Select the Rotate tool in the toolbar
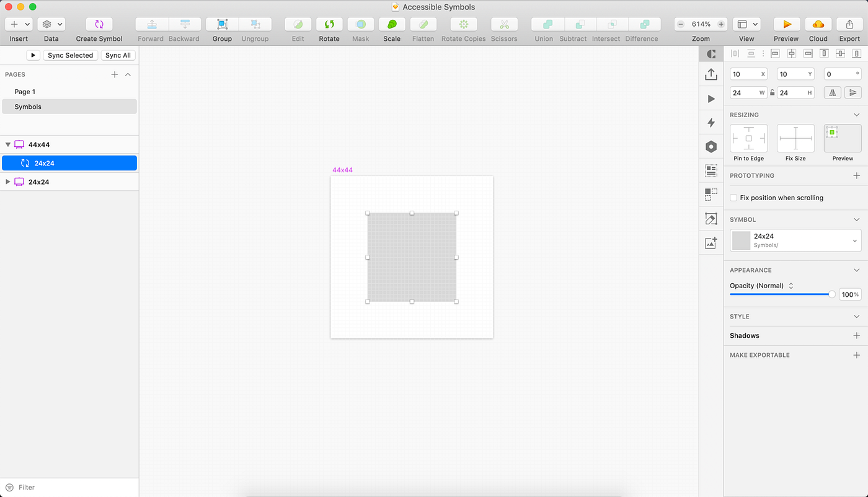The image size is (868, 497). click(329, 23)
